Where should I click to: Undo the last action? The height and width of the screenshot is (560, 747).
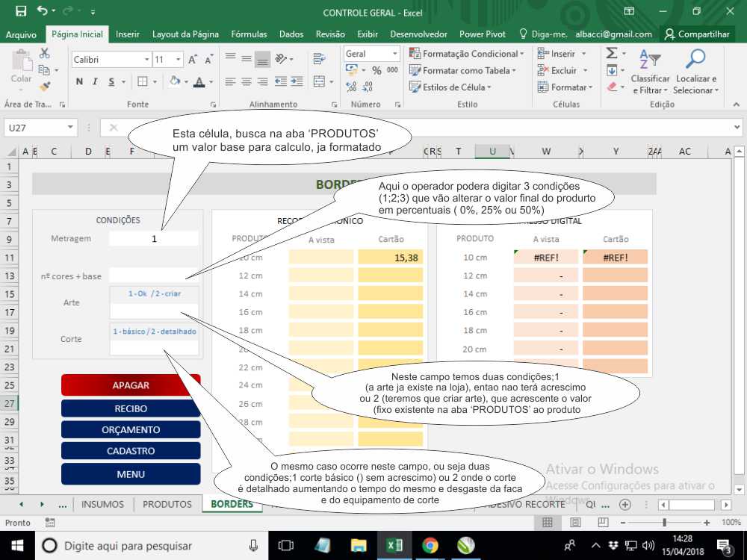[x=43, y=10]
